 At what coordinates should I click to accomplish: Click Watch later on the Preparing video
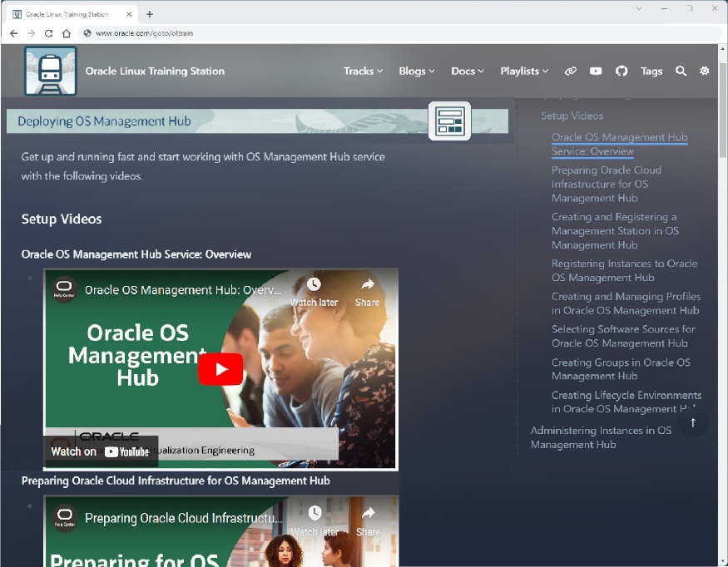pos(314,521)
